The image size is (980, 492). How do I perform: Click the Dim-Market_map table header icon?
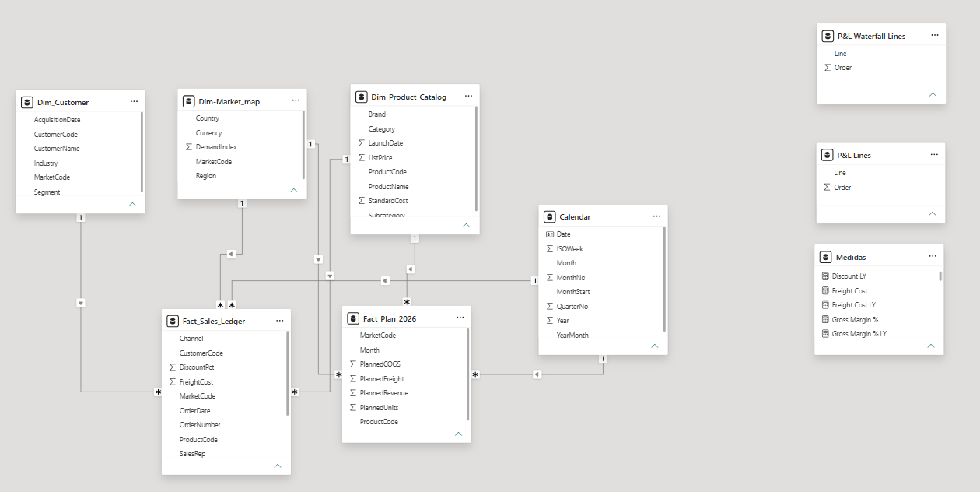tap(189, 100)
